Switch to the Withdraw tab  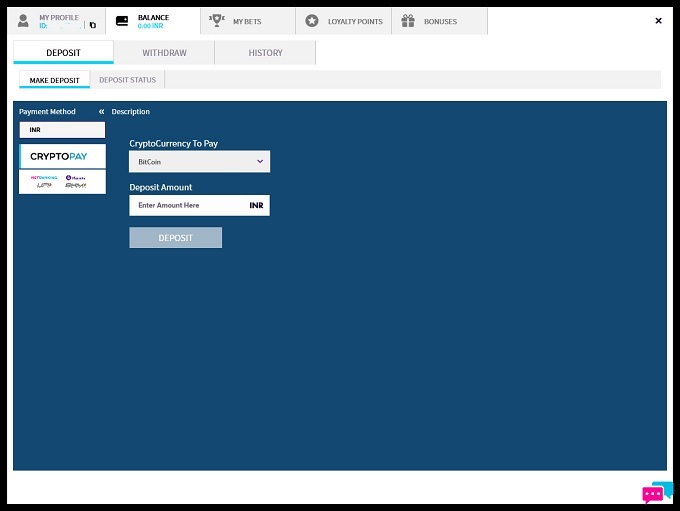coord(164,53)
